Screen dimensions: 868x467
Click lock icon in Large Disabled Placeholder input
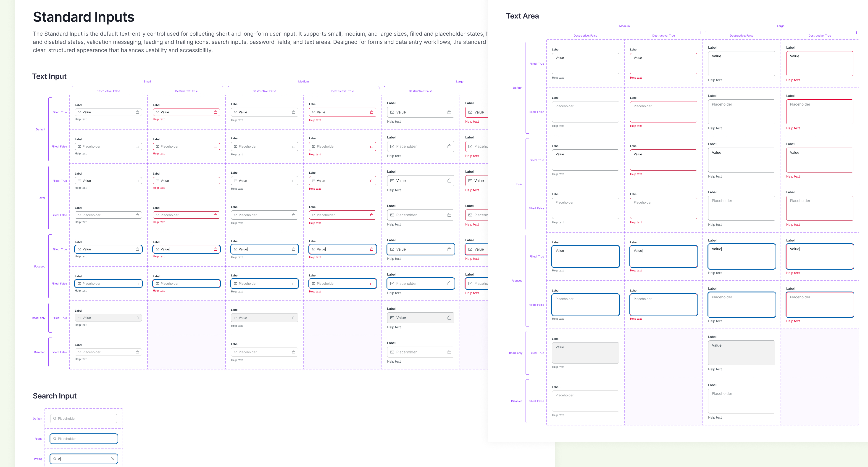449,352
